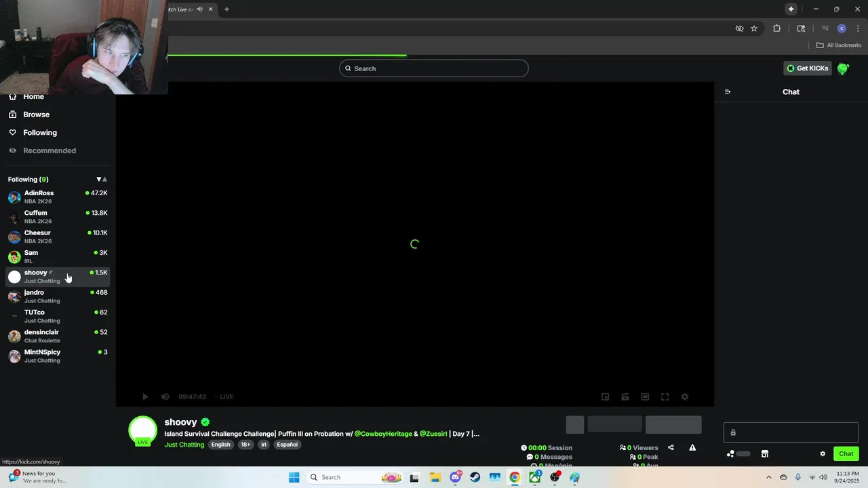Screen dimensions: 868x488
Task: Enter fullscreen video mode
Action: (665, 397)
